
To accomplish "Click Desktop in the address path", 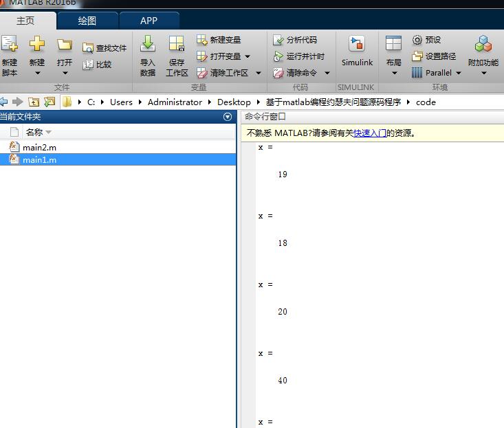I will [234, 102].
